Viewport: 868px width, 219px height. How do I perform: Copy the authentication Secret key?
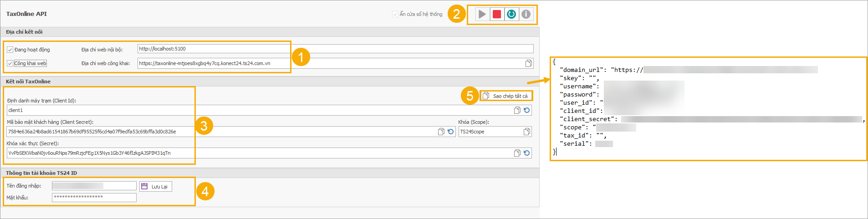tap(517, 153)
